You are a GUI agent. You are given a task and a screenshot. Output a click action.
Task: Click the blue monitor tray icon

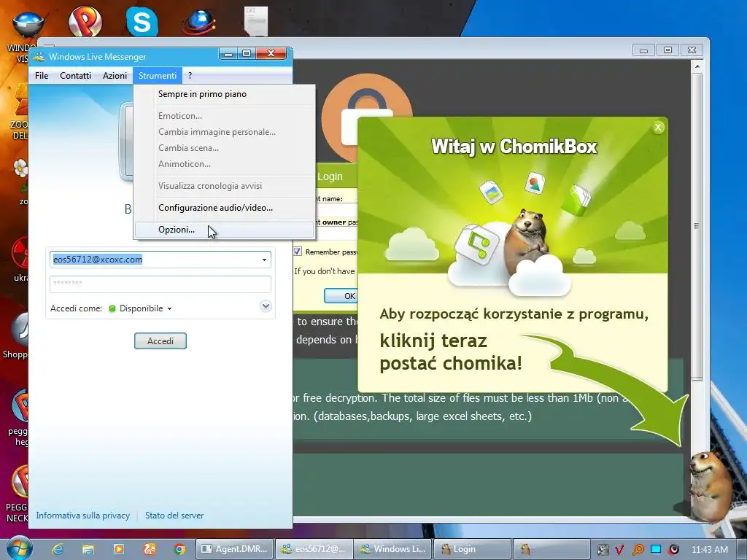pos(656,550)
